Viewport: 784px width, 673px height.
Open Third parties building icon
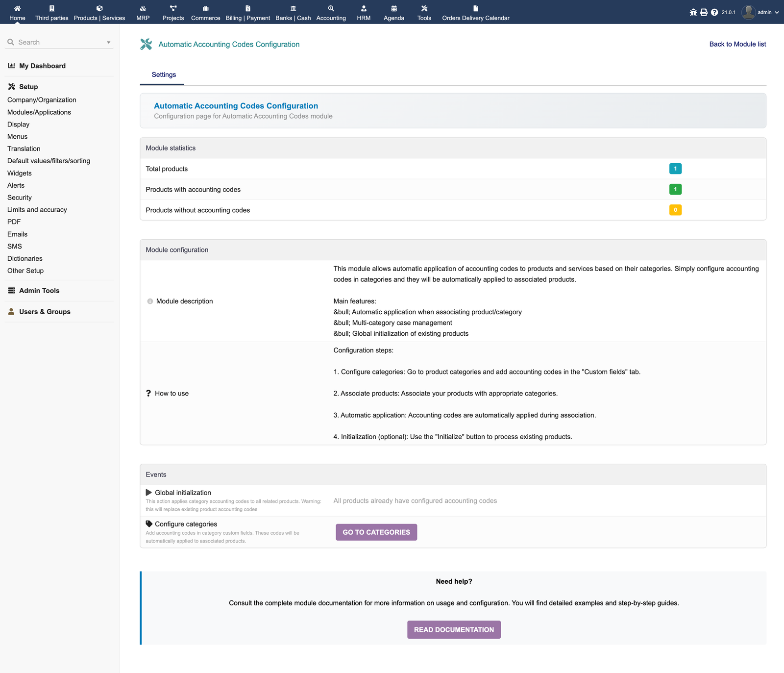coord(51,8)
